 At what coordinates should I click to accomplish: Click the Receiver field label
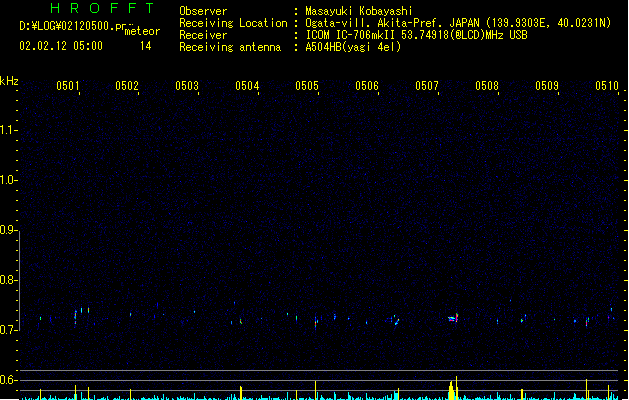203,35
